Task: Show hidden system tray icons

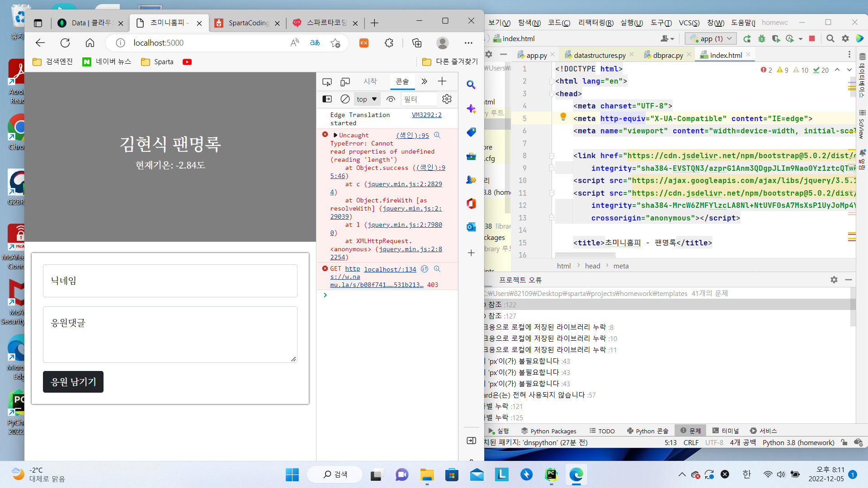Action: point(682,474)
